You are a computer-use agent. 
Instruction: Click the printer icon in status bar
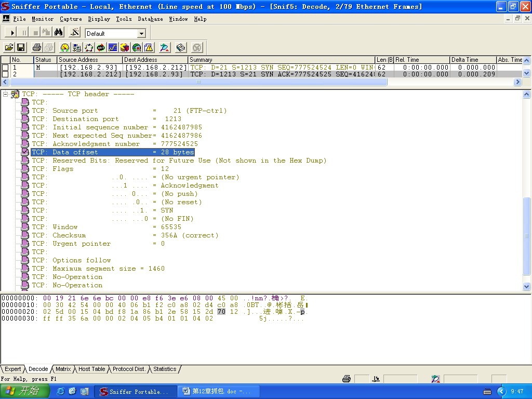click(347, 379)
